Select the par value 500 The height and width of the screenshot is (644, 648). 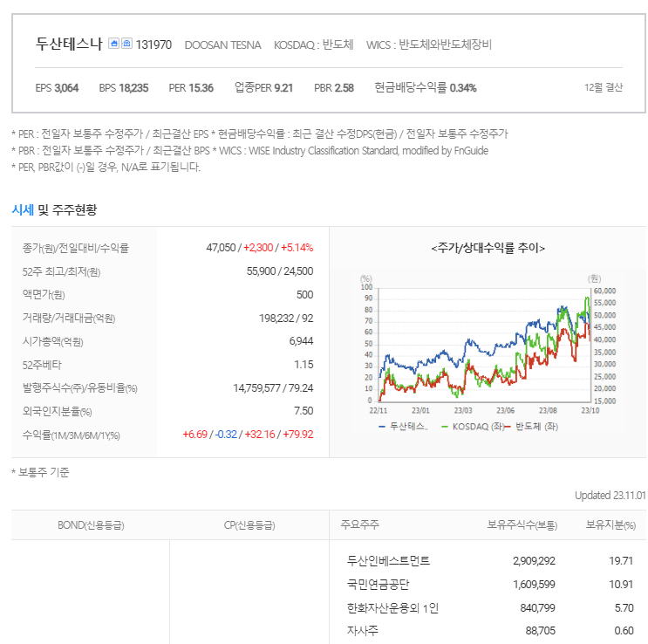point(304,294)
